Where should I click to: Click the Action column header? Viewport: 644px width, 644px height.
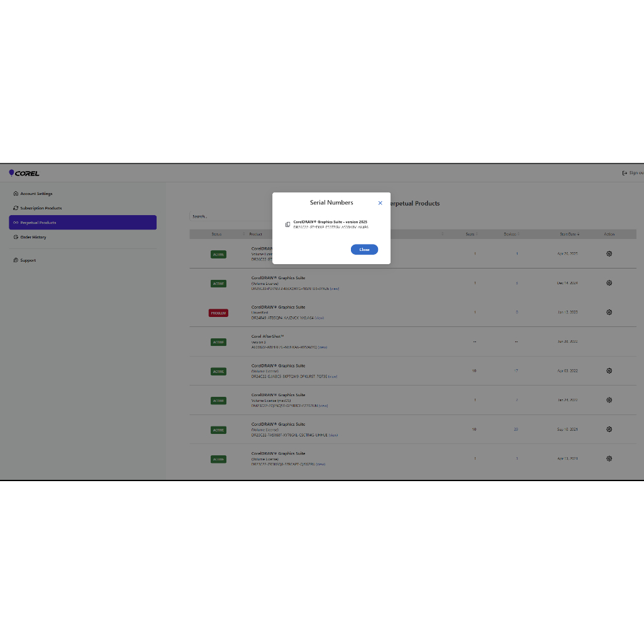(x=609, y=234)
